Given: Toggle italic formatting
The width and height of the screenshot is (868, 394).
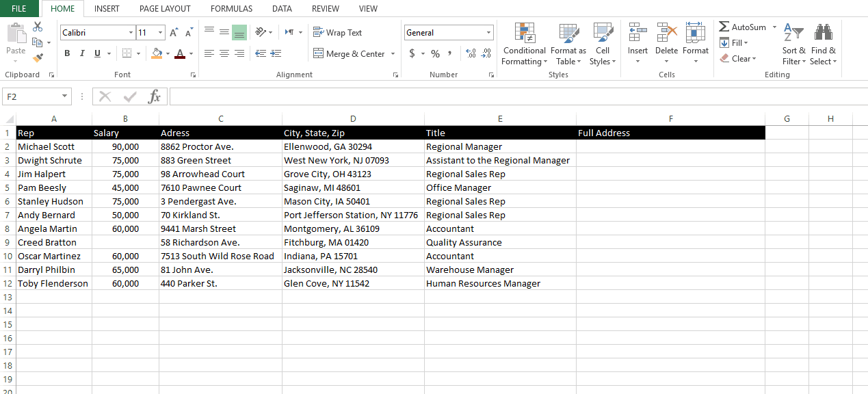Looking at the screenshot, I should click(x=81, y=53).
